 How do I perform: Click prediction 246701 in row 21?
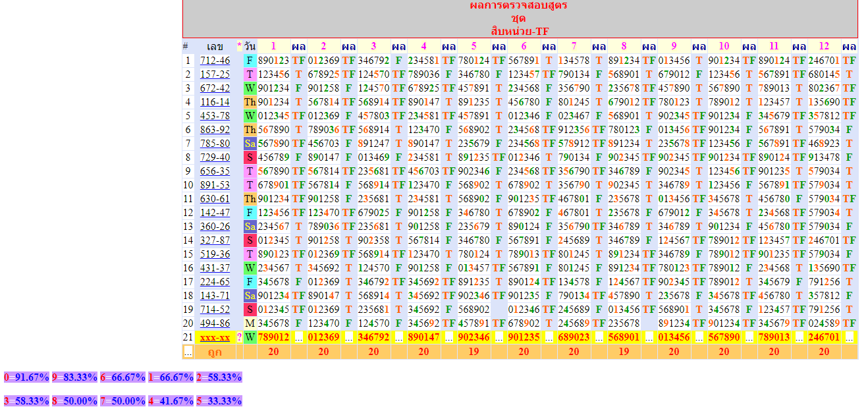[x=824, y=337]
